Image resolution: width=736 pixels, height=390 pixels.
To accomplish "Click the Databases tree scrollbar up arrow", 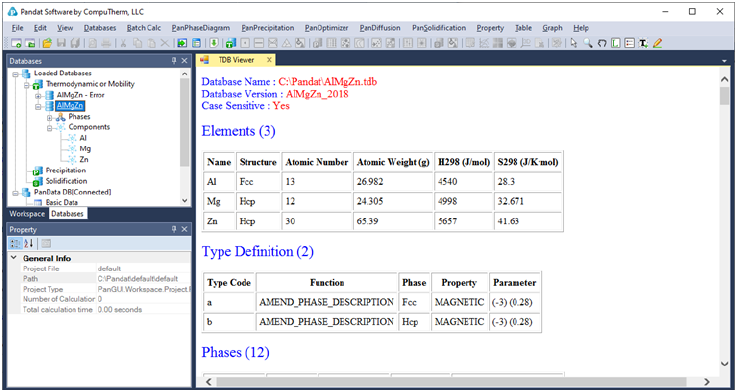I will pos(185,74).
